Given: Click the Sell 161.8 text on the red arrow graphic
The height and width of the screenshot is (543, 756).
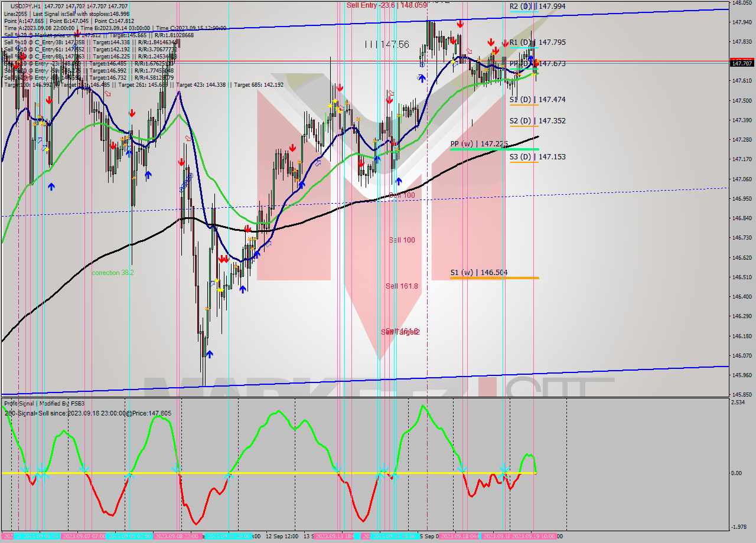Looking at the screenshot, I should click(402, 286).
